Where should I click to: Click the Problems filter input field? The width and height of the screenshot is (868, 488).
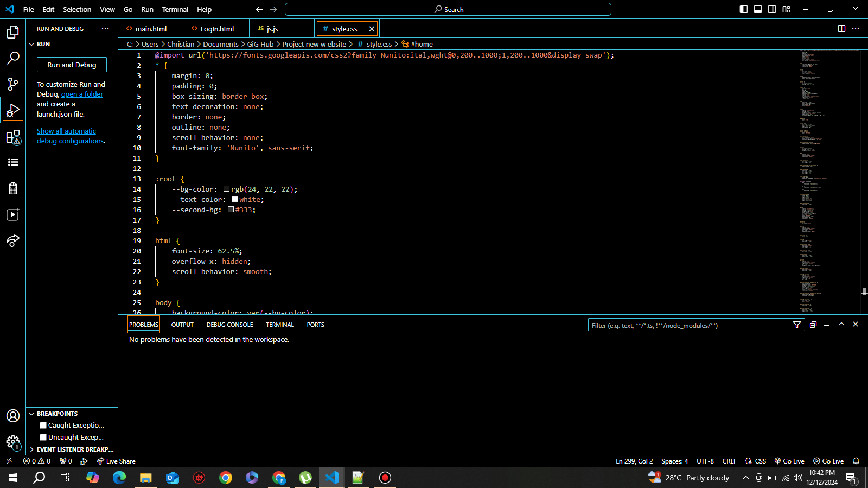point(689,325)
